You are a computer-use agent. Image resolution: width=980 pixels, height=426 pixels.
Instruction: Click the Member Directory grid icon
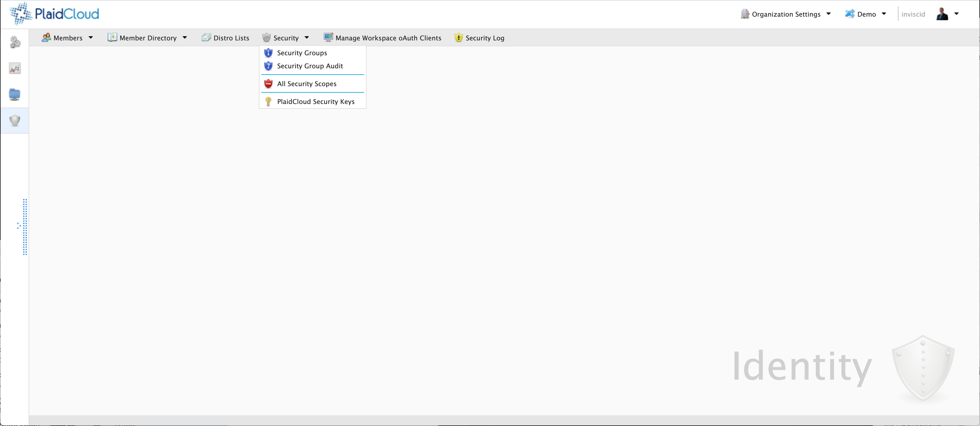(112, 38)
